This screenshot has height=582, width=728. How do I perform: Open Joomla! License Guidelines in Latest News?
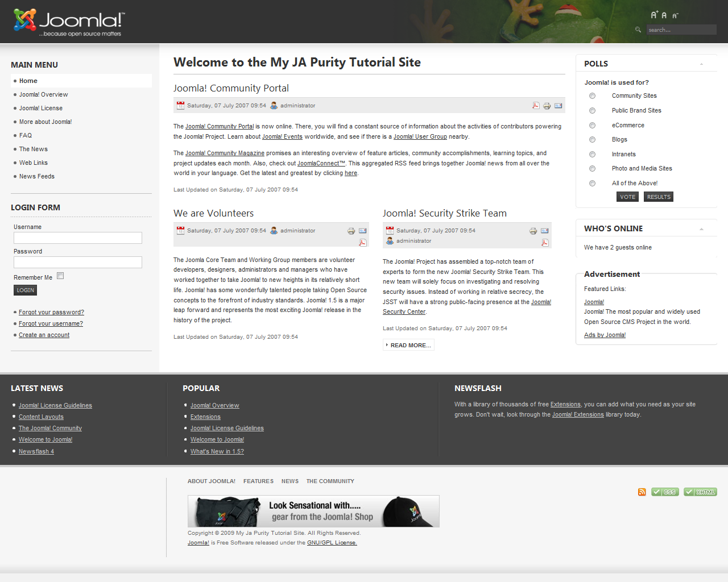pyautogui.click(x=55, y=405)
